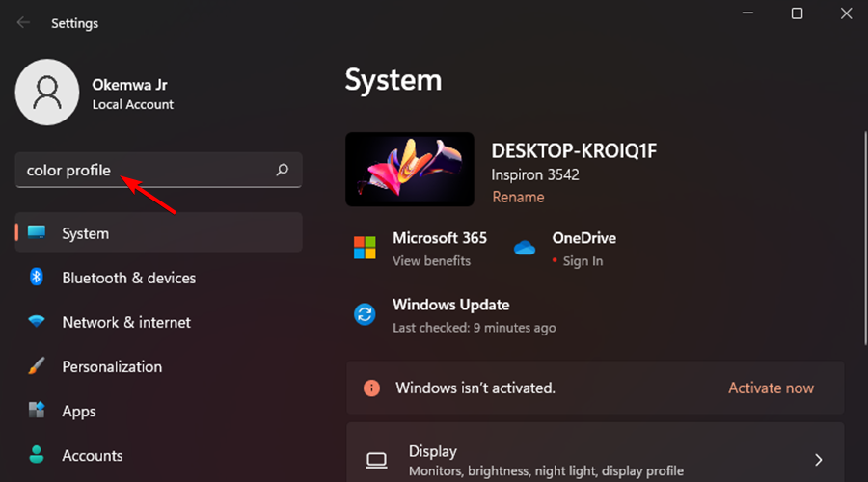Open the Personalization settings section
868x482 pixels.
tap(112, 366)
